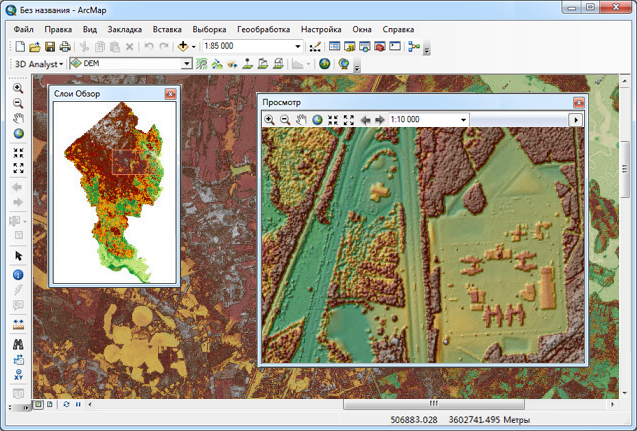Screen dimensions: 637x431
Task: Select Zoom In in Просмотр window toolbar
Action: coord(269,119)
